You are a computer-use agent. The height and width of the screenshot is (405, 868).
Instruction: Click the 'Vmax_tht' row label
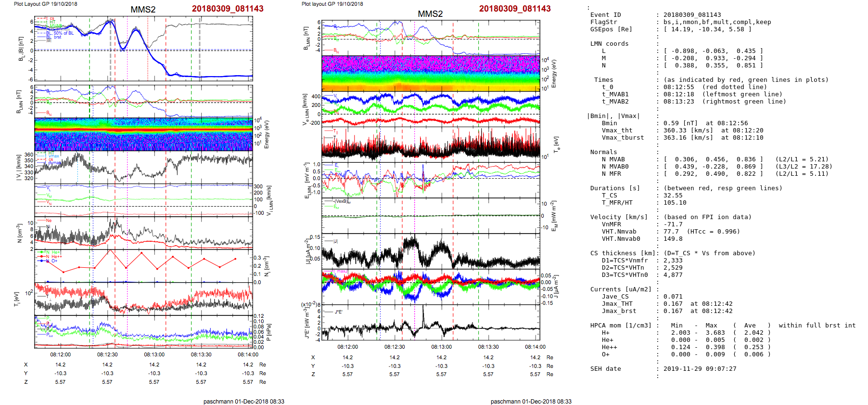point(617,131)
